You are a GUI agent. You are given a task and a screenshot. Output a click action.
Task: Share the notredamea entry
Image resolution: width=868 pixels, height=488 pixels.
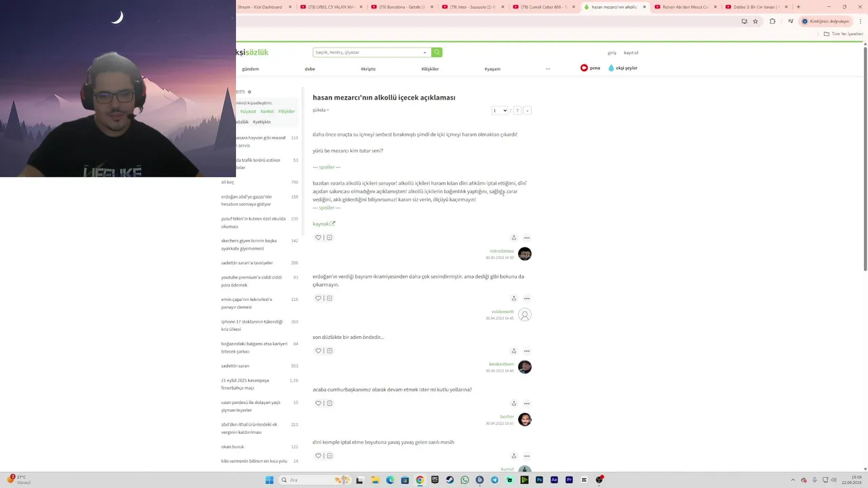point(514,237)
